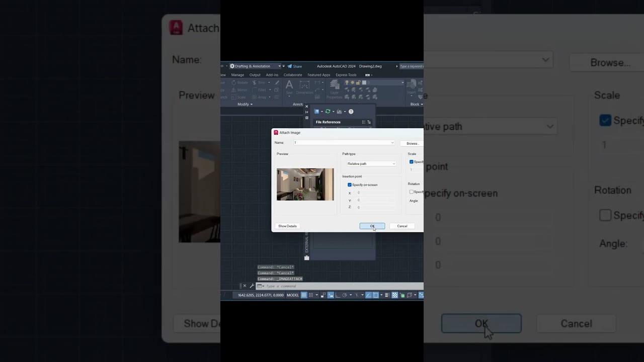Image resolution: width=644 pixels, height=362 pixels.
Task: Open Layer Properties manager
Action: click(335, 89)
